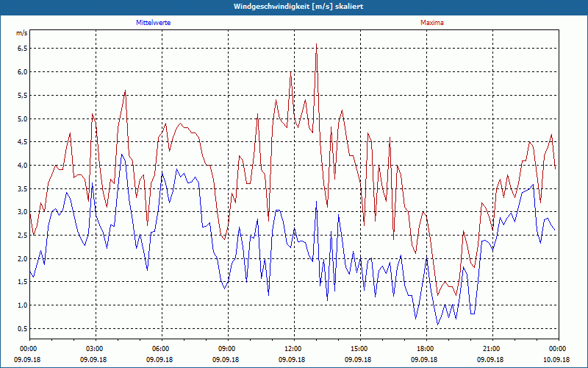
Task: Click the '4,5' y-axis value
Action: [23, 142]
